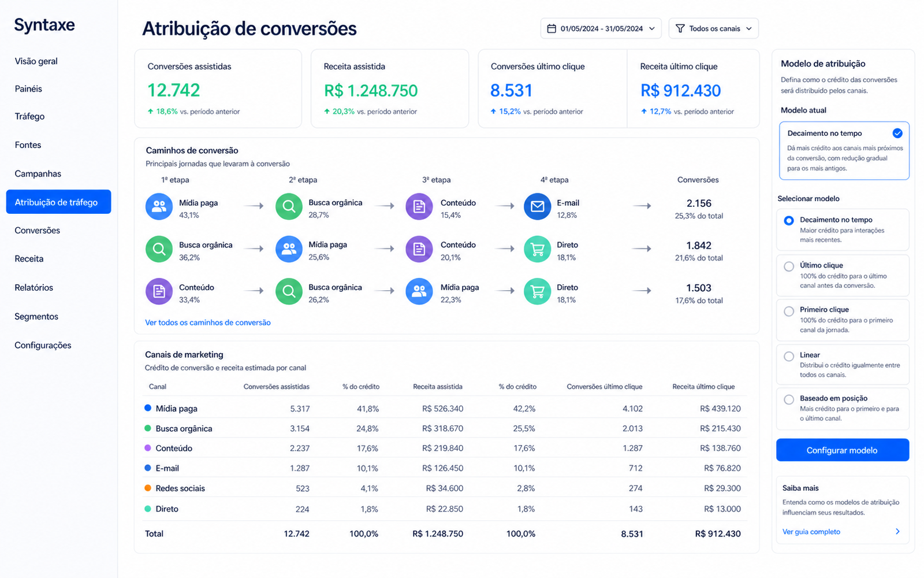
Task: Open Segmentos in sidebar
Action: [x=36, y=316]
